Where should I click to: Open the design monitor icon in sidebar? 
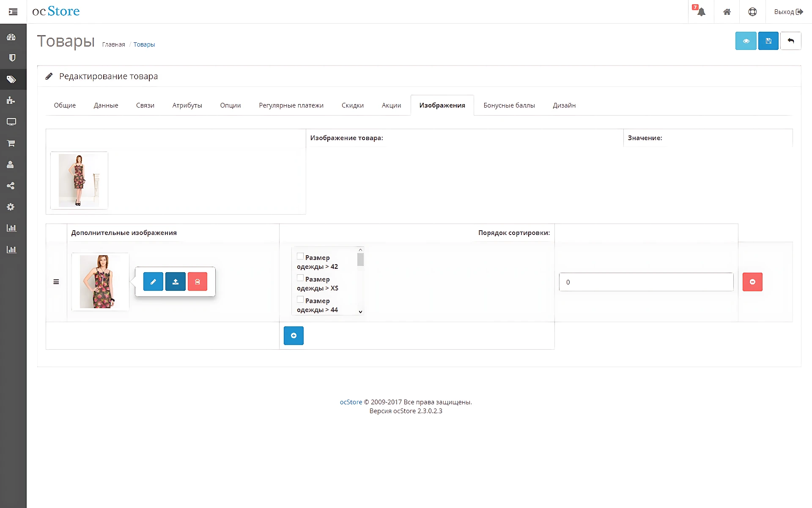(x=11, y=122)
